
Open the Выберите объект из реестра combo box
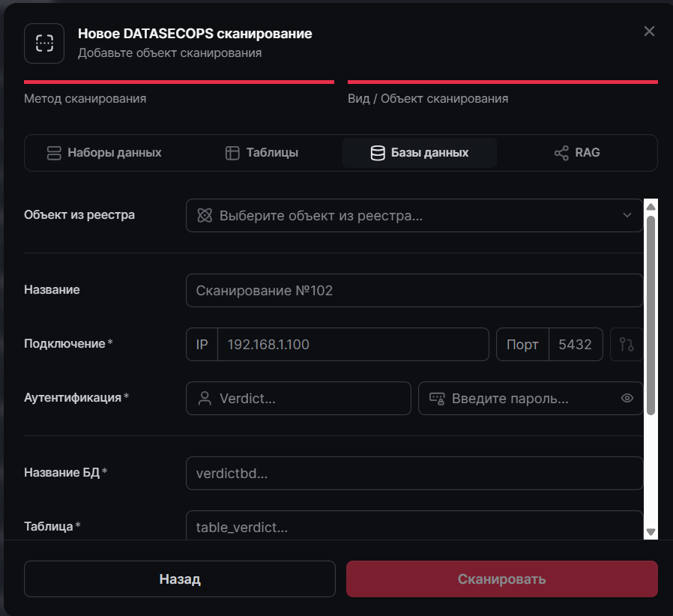[414, 216]
